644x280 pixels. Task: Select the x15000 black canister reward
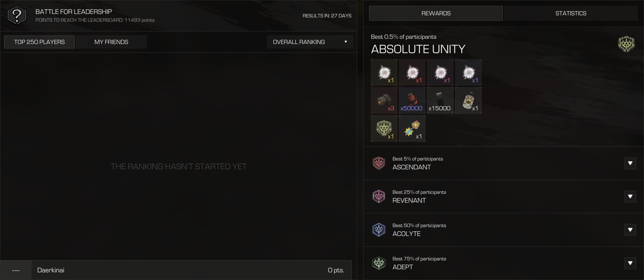[x=440, y=100]
